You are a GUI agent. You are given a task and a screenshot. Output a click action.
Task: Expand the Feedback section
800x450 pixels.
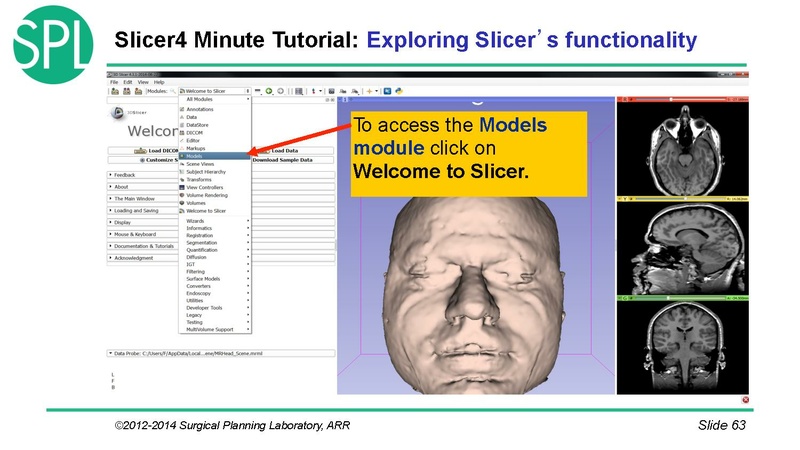(143, 175)
